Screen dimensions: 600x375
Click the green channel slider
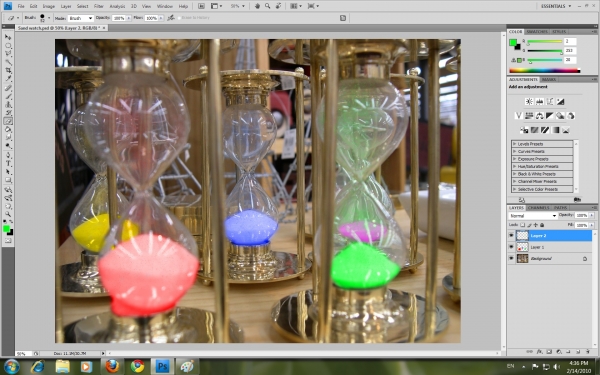coord(545,51)
